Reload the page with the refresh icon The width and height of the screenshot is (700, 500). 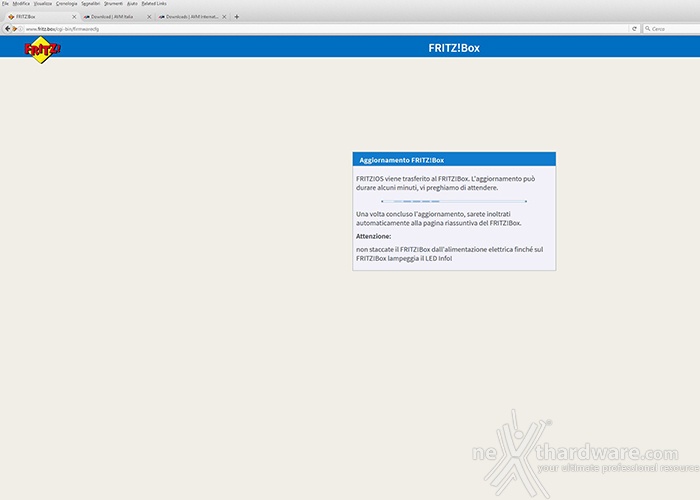coord(634,29)
